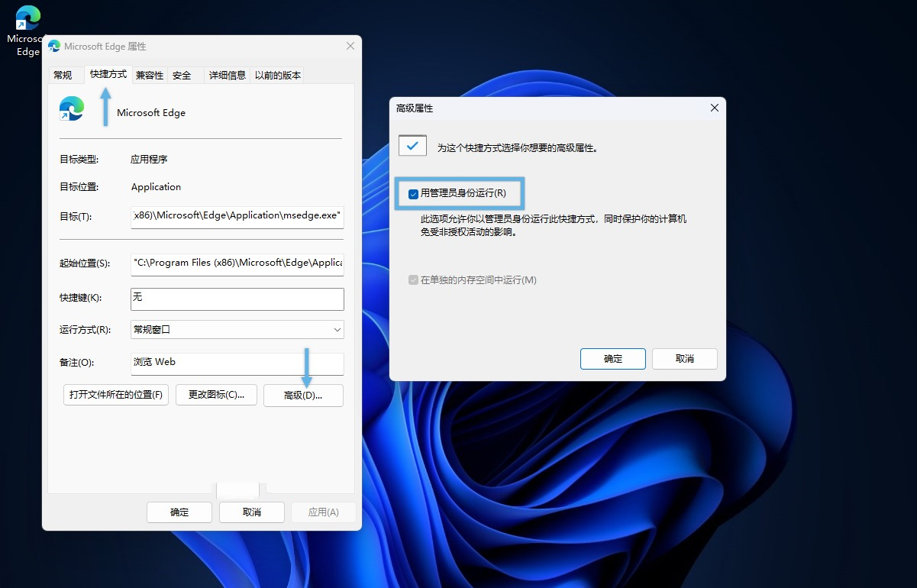This screenshot has width=917, height=588.
Task: Click the 应用程序 target type value
Action: click(149, 160)
